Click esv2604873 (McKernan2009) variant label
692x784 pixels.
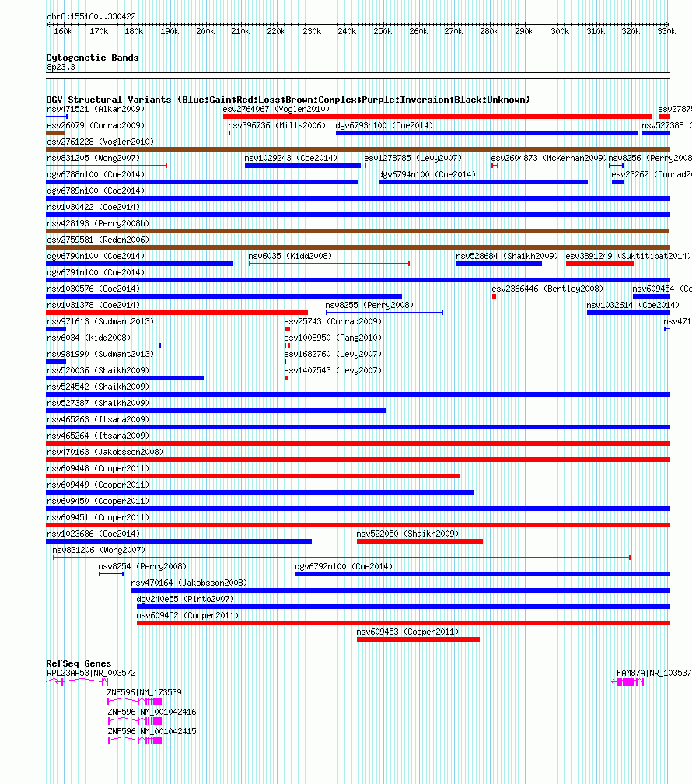(x=548, y=158)
